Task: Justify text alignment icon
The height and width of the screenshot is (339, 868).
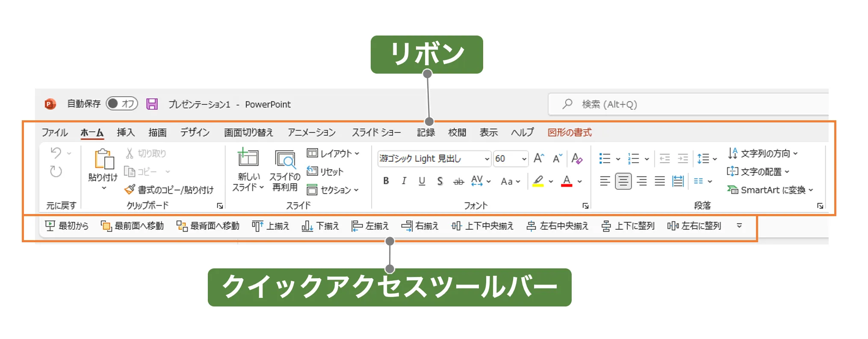Action: [x=660, y=181]
